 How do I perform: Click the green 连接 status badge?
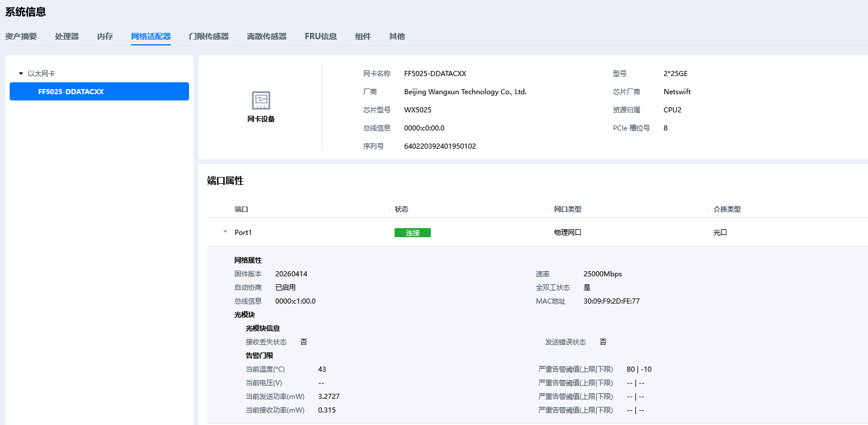coord(413,233)
